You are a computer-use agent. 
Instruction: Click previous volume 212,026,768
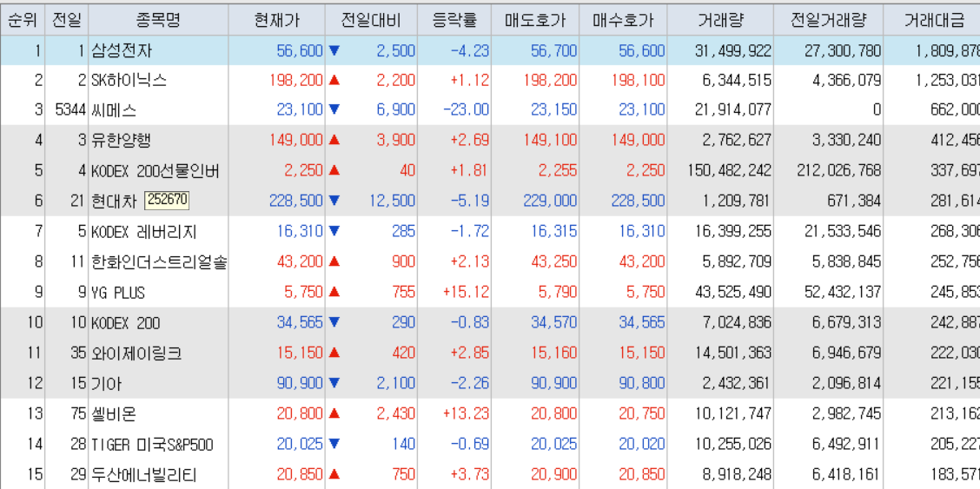point(838,170)
